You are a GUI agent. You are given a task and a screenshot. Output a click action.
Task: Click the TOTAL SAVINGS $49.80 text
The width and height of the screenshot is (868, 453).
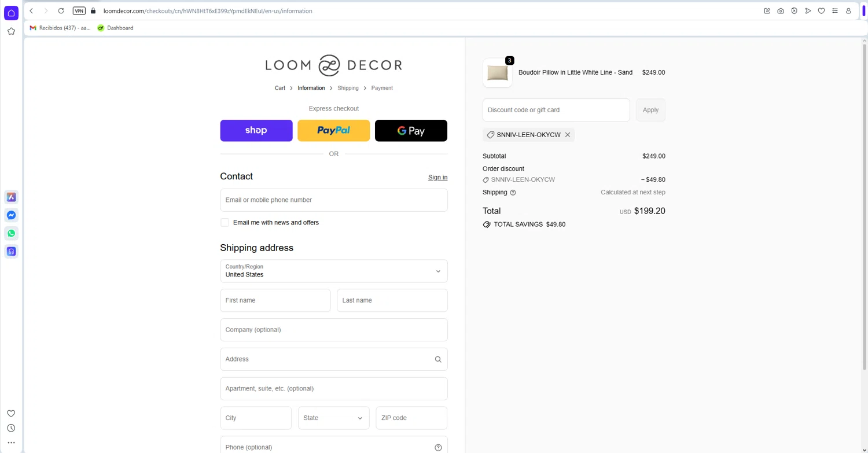pos(529,224)
